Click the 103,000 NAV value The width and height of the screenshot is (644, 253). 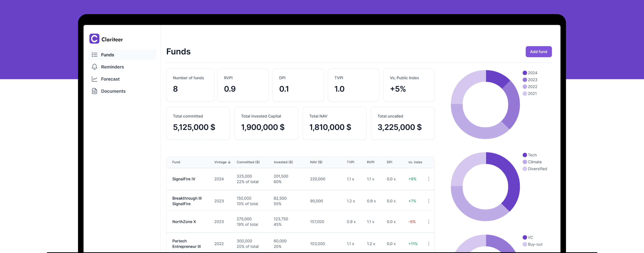[x=317, y=244]
